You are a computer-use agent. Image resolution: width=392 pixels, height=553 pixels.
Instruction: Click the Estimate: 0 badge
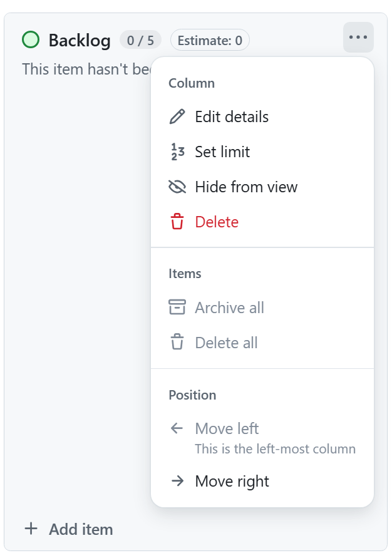pos(210,41)
